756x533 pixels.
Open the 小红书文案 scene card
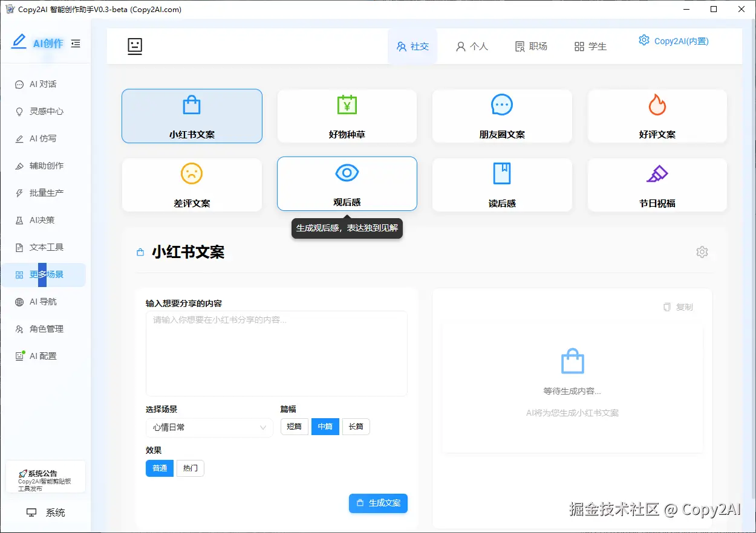(x=192, y=116)
